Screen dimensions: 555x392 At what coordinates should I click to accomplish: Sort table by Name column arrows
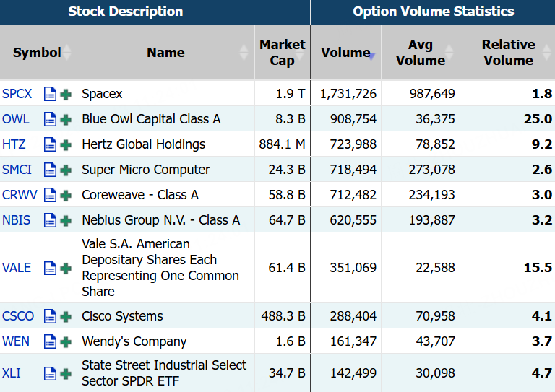[x=244, y=52]
